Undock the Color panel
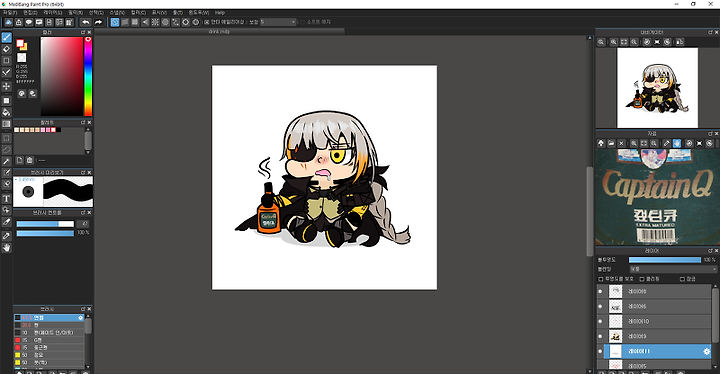This screenshot has width=720, height=374. tap(83, 33)
